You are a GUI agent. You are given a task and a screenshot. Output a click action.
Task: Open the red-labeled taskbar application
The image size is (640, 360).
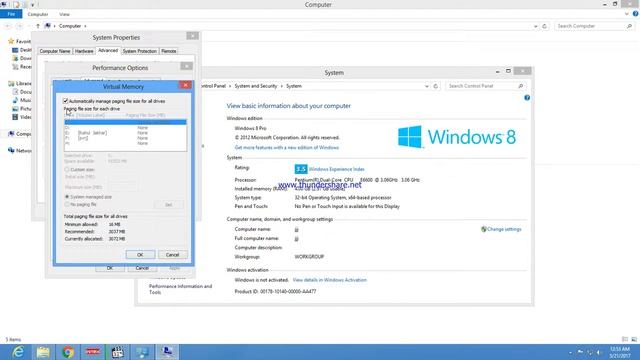tap(93, 352)
